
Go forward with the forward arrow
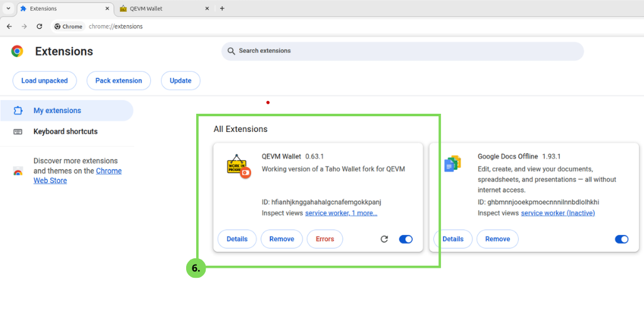[25, 26]
